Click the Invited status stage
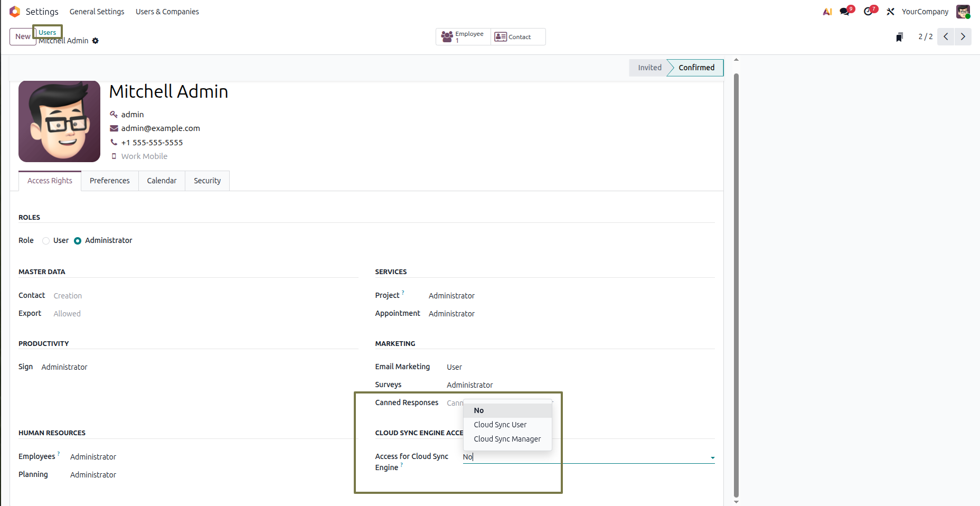The image size is (980, 506). [649, 68]
